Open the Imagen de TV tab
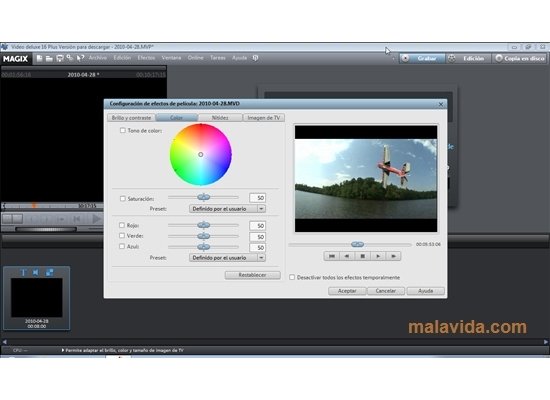 coord(263,118)
